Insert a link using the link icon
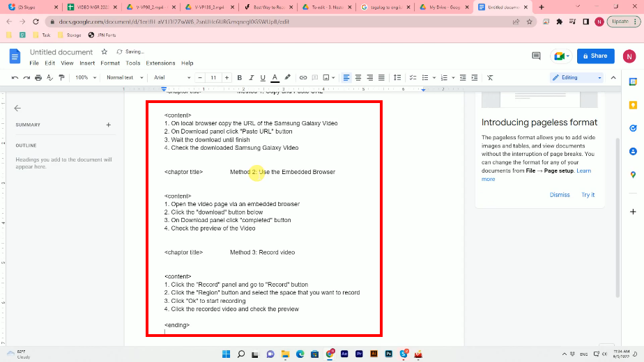Viewport: 644px width, 362px height. pos(304,77)
